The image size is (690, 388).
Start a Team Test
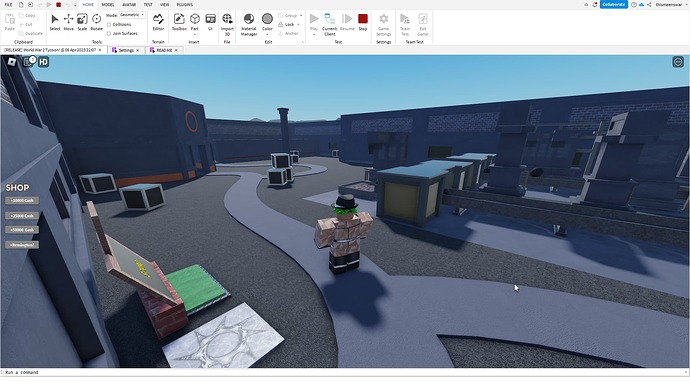coord(405,24)
